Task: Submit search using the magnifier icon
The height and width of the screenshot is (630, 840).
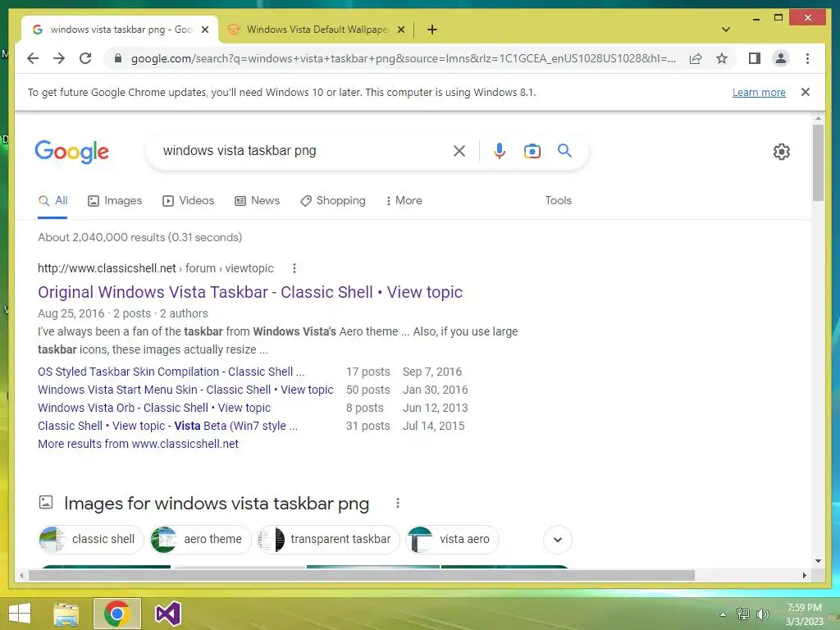Action: 564,151
